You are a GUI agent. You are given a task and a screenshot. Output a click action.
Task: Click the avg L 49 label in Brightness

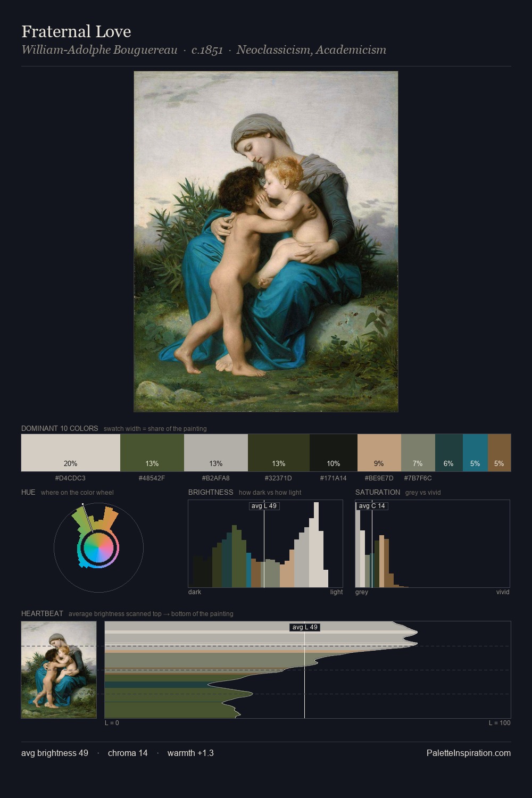264,506
